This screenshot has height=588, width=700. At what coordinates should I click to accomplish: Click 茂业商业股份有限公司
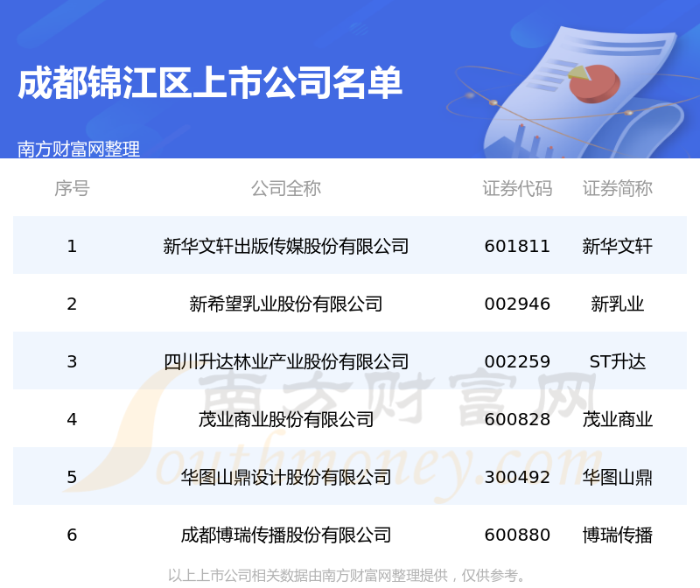point(286,419)
